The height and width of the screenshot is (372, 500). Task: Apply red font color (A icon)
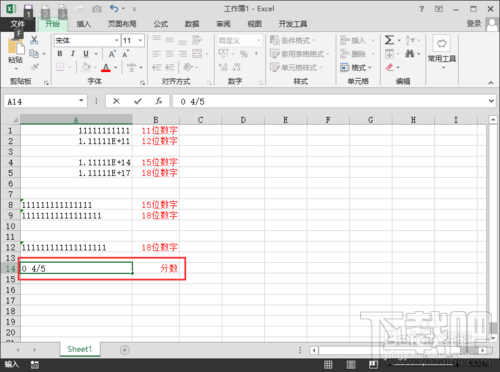click(106, 67)
